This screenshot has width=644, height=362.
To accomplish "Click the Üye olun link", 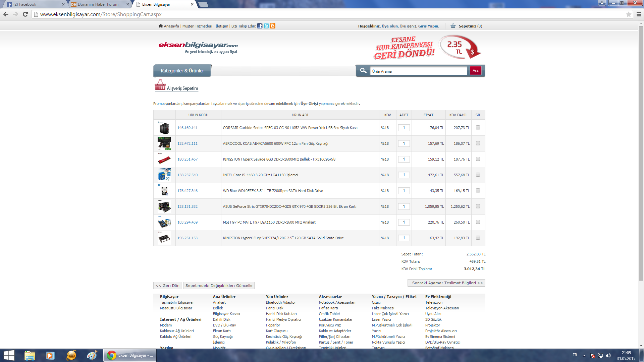I will tap(390, 26).
